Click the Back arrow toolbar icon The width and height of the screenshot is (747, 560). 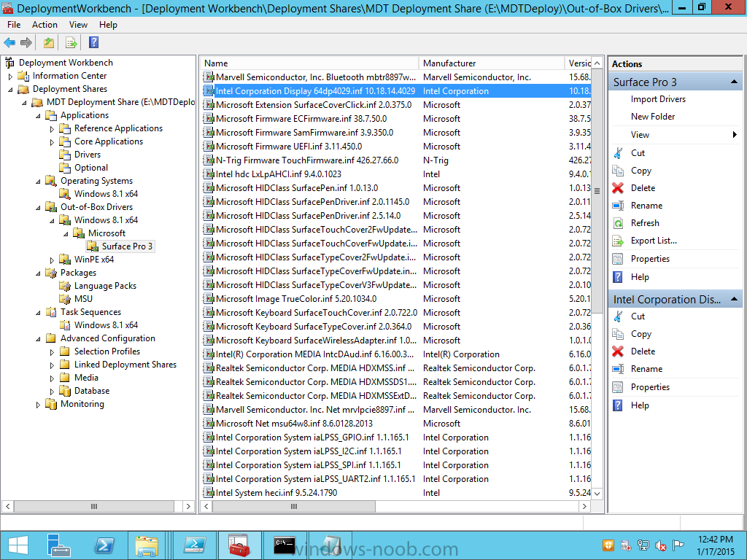[9, 43]
